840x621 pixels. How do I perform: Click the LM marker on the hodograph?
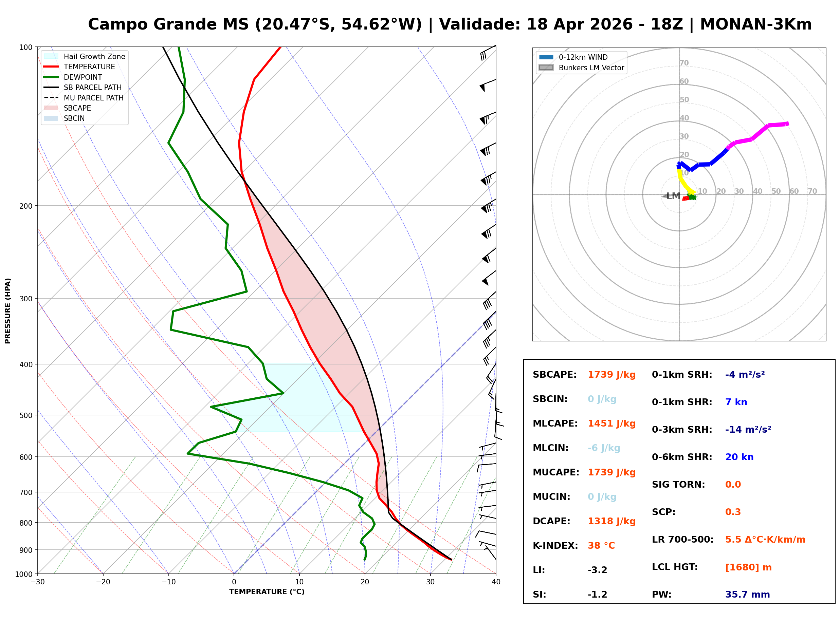673,196
